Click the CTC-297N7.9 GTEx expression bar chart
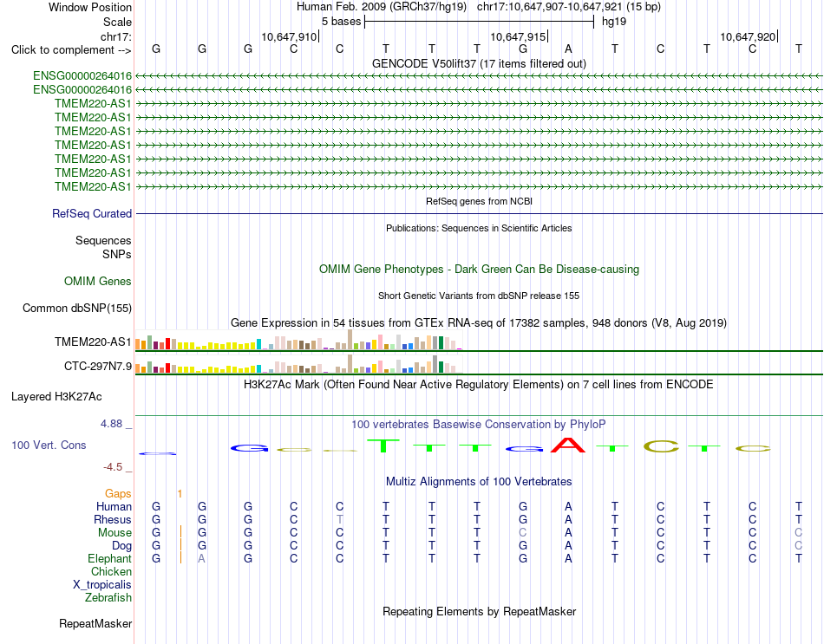This screenshot has height=644, width=824. [x=298, y=363]
